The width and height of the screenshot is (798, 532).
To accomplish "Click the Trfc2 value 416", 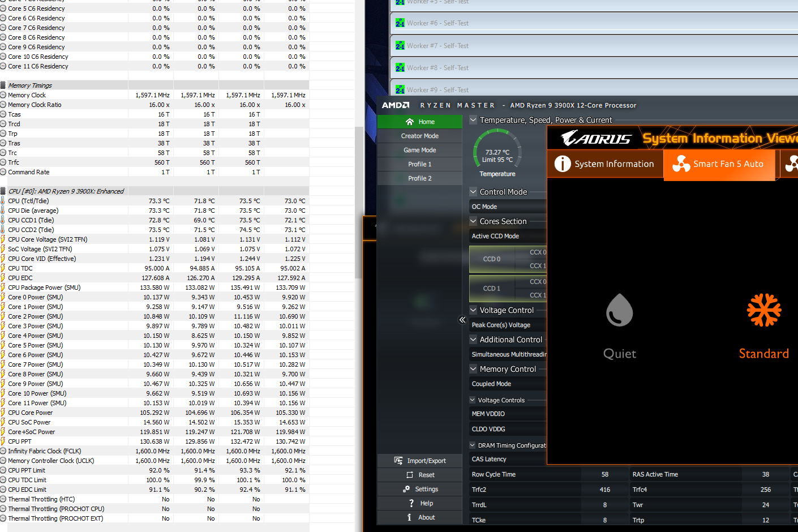I will coord(605,490).
